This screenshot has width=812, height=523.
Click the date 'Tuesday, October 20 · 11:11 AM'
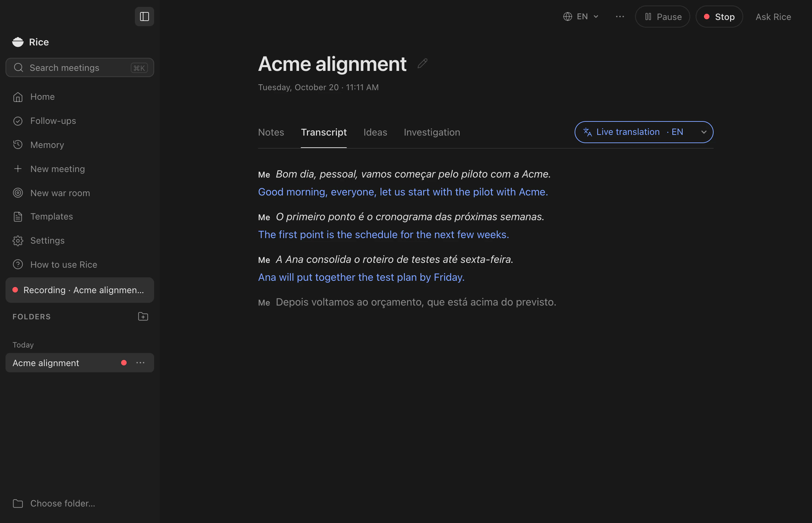click(x=318, y=87)
